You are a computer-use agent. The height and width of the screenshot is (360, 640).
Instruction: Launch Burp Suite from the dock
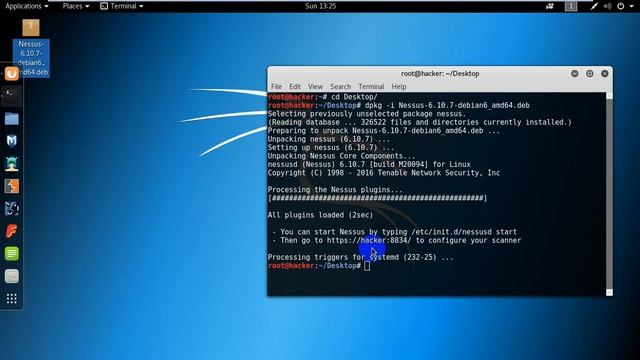point(11,187)
